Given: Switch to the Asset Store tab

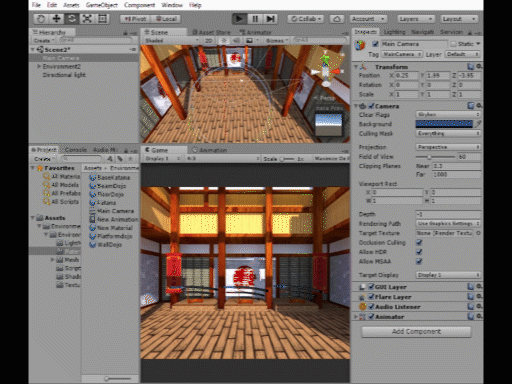Looking at the screenshot, I should [x=211, y=32].
